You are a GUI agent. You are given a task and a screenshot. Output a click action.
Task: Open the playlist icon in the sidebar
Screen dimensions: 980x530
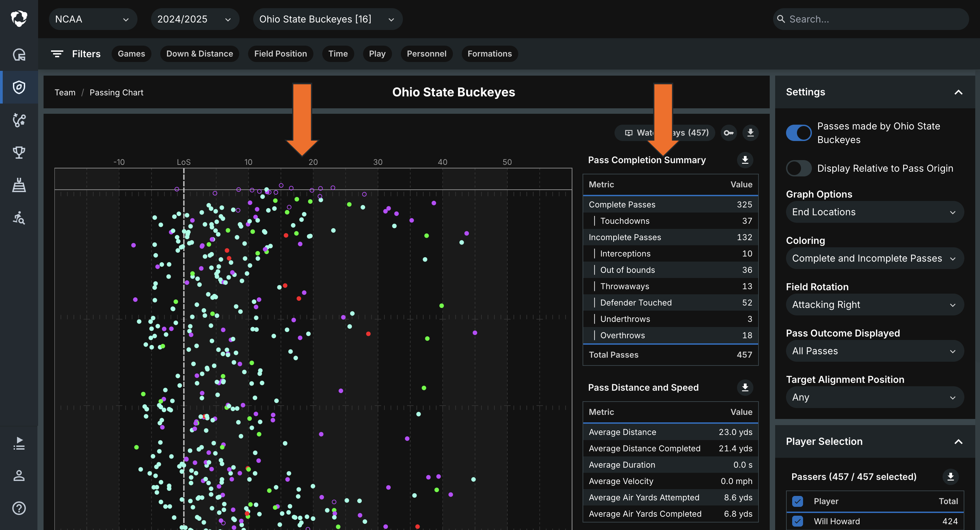pyautogui.click(x=19, y=443)
